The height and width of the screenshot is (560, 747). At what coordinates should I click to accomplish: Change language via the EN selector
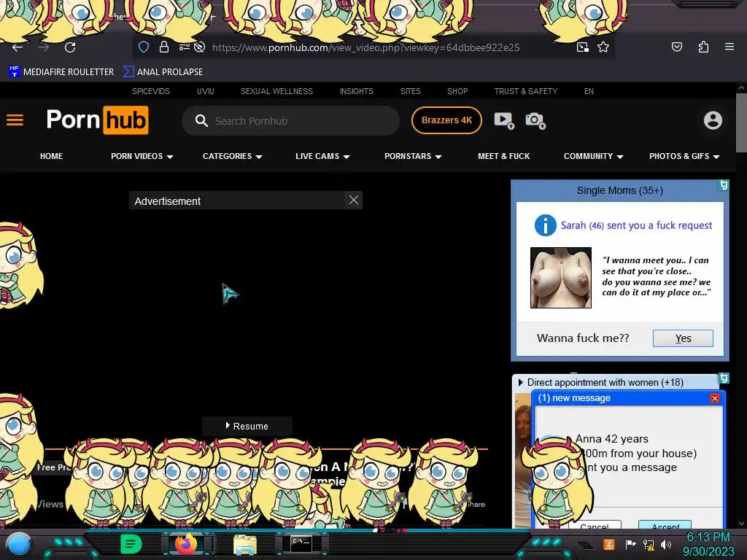589,91
